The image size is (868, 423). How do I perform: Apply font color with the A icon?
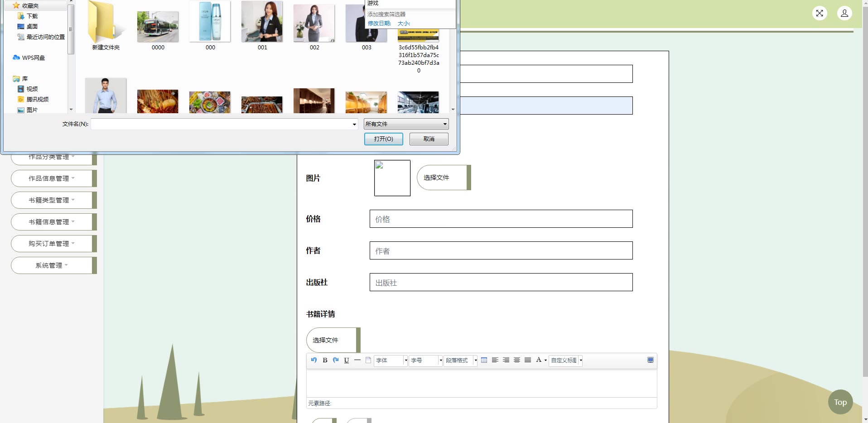[539, 360]
